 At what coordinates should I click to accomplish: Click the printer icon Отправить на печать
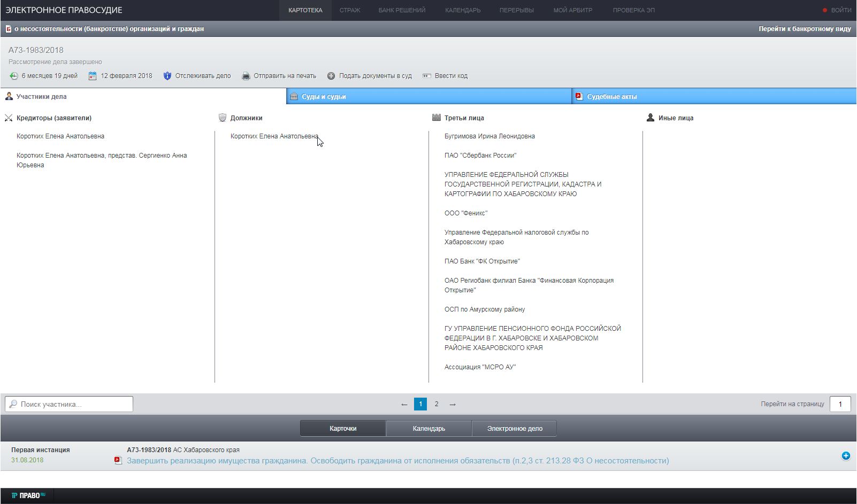tap(246, 76)
